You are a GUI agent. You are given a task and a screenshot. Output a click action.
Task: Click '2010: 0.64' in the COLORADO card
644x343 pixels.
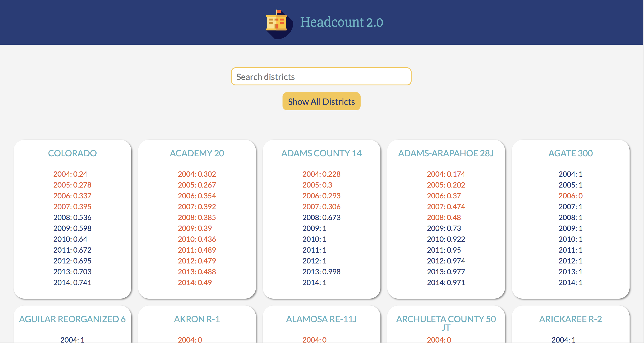70,239
